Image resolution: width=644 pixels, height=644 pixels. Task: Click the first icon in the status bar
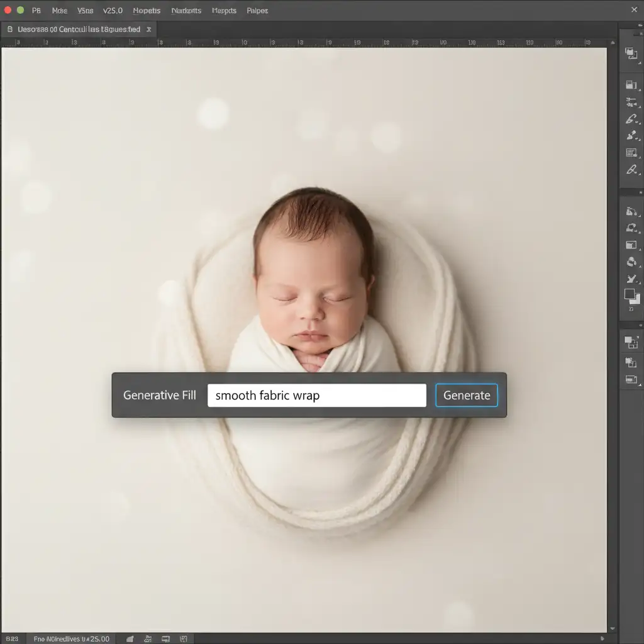tap(130, 639)
